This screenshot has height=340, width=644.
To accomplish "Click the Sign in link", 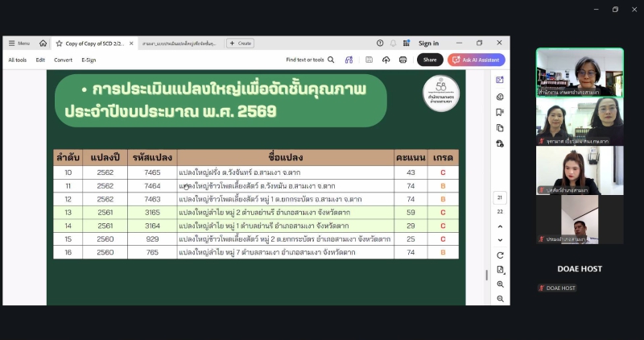I will (428, 44).
